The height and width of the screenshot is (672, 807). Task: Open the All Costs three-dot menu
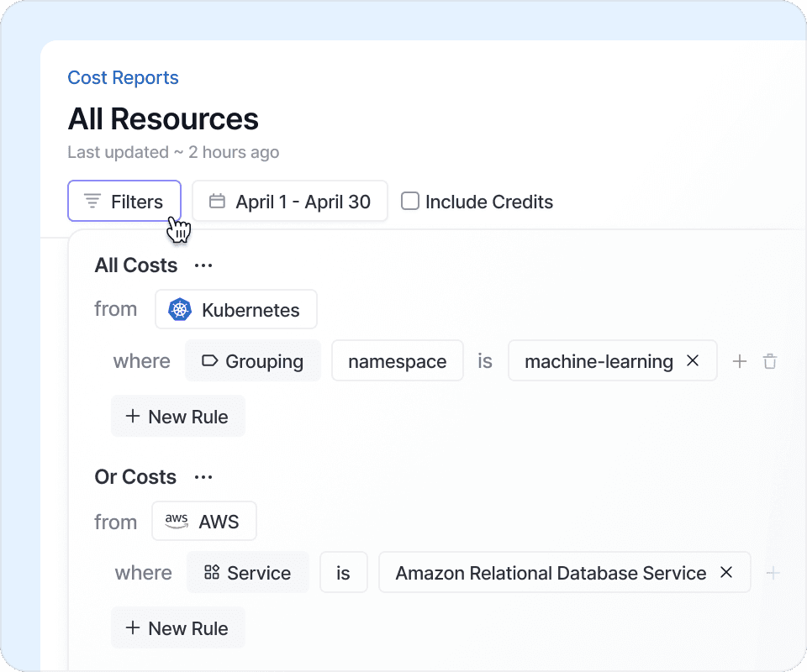tap(203, 265)
